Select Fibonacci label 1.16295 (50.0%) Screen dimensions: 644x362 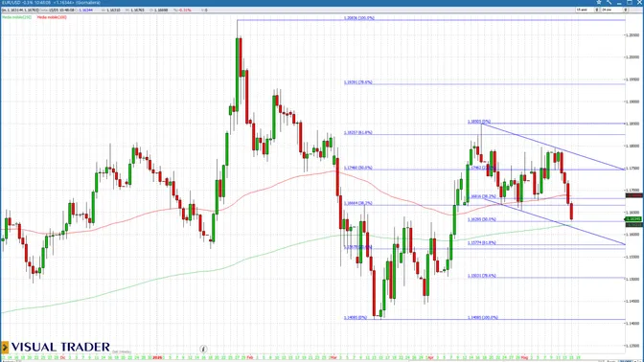click(482, 219)
